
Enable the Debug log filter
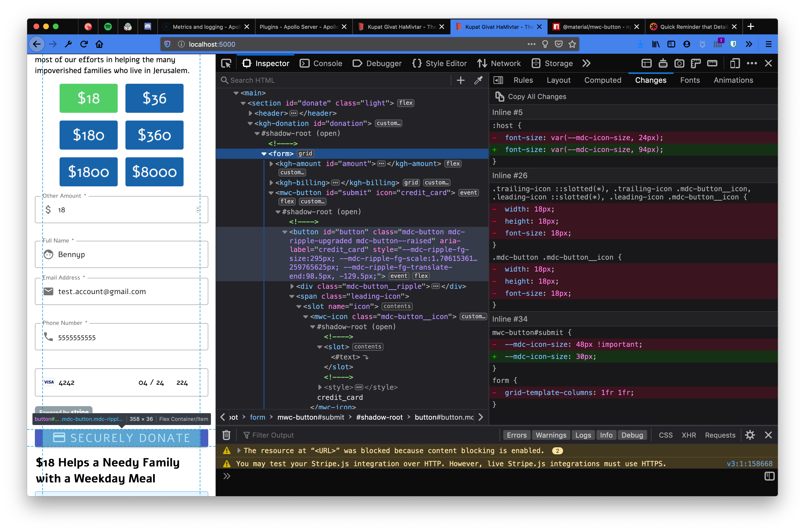(632, 435)
